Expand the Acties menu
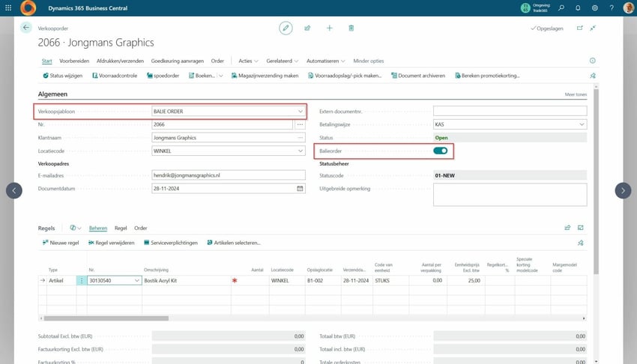The height and width of the screenshot is (364, 637). click(248, 61)
